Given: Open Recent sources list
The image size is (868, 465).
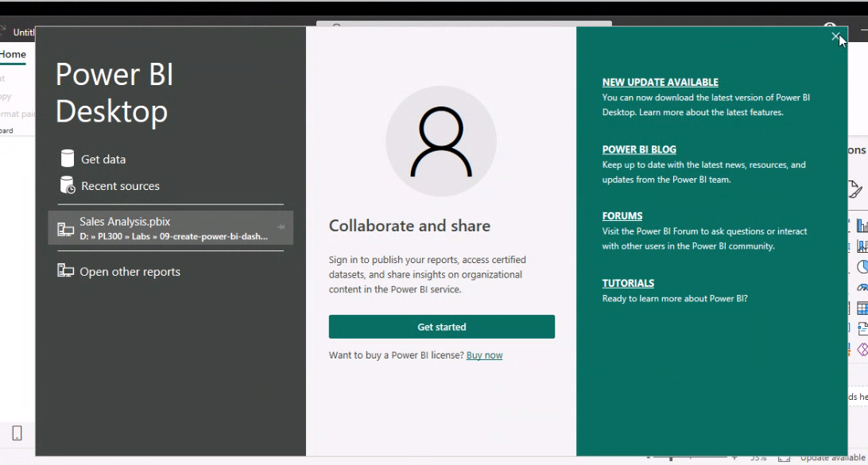Looking at the screenshot, I should (120, 186).
